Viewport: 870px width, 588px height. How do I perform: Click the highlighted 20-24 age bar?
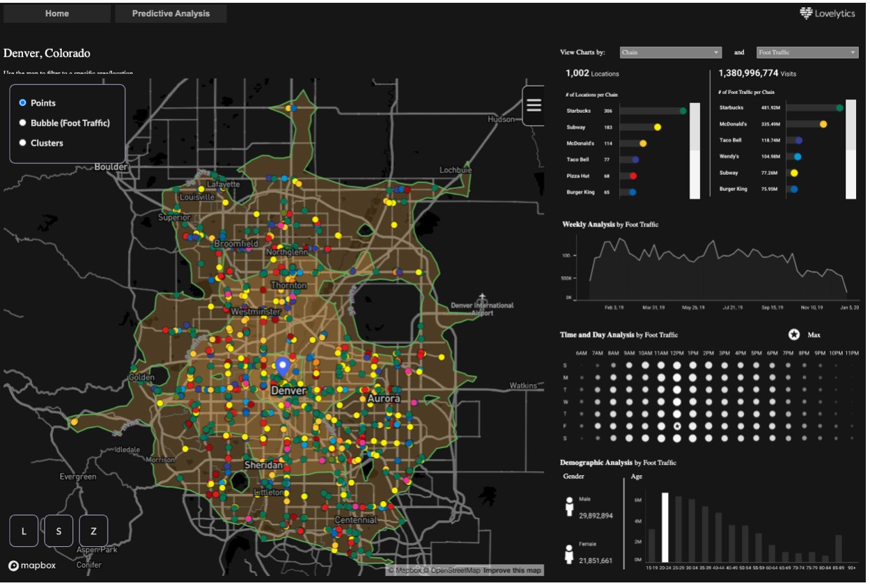click(x=665, y=527)
